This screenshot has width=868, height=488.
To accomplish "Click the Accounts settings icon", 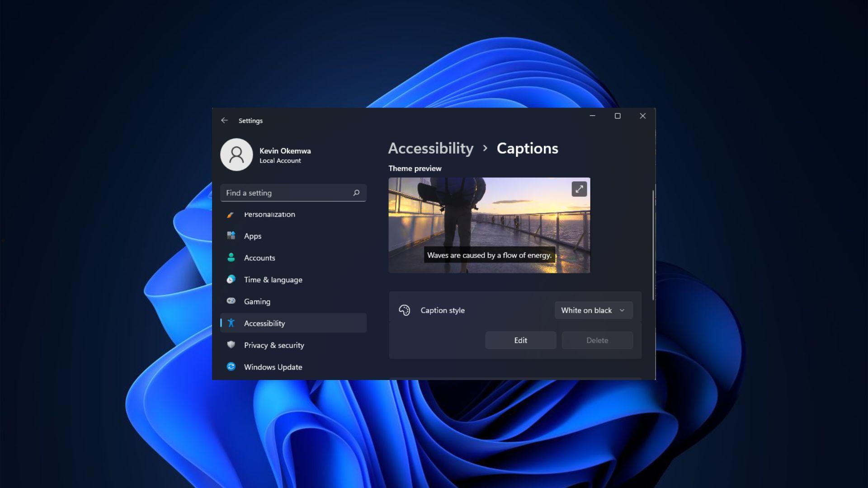I will click(x=231, y=258).
